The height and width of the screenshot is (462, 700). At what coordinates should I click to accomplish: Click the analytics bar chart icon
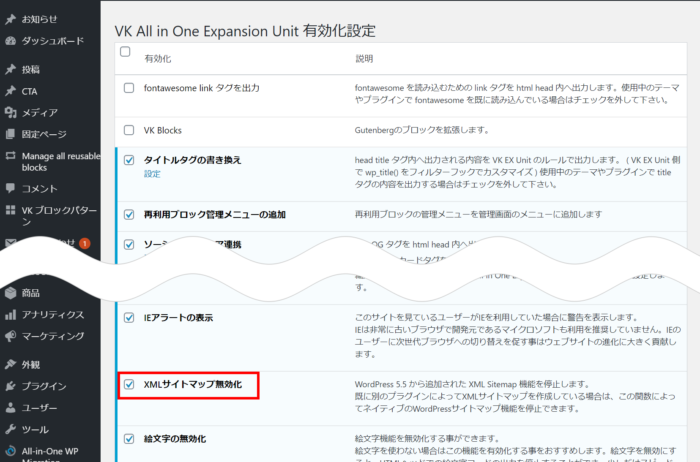(10, 315)
